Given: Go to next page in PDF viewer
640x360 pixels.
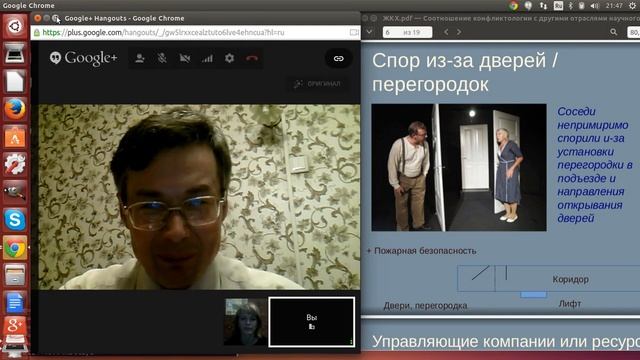Looking at the screenshot, I should [x=459, y=32].
